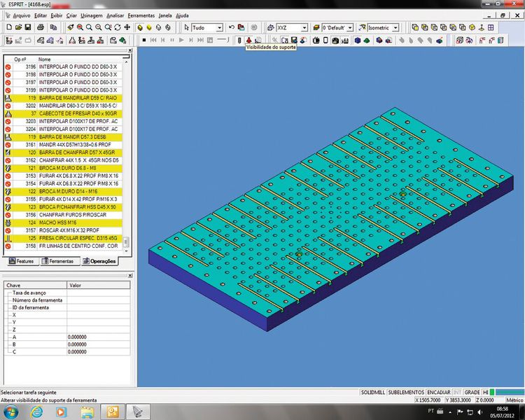
Task: Fast-forward the simulation to the end
Action: pyautogui.click(x=200, y=40)
